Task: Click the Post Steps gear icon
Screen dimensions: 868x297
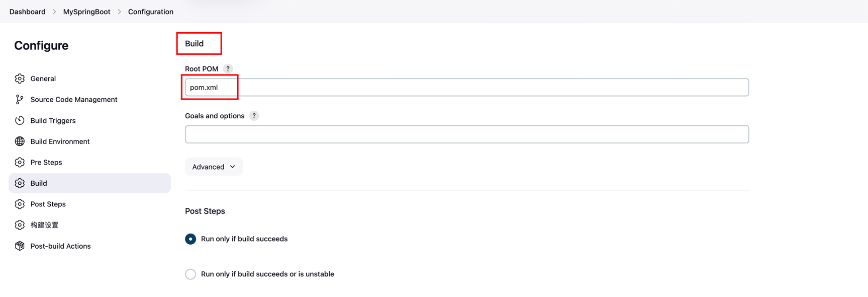Action: [x=20, y=204]
